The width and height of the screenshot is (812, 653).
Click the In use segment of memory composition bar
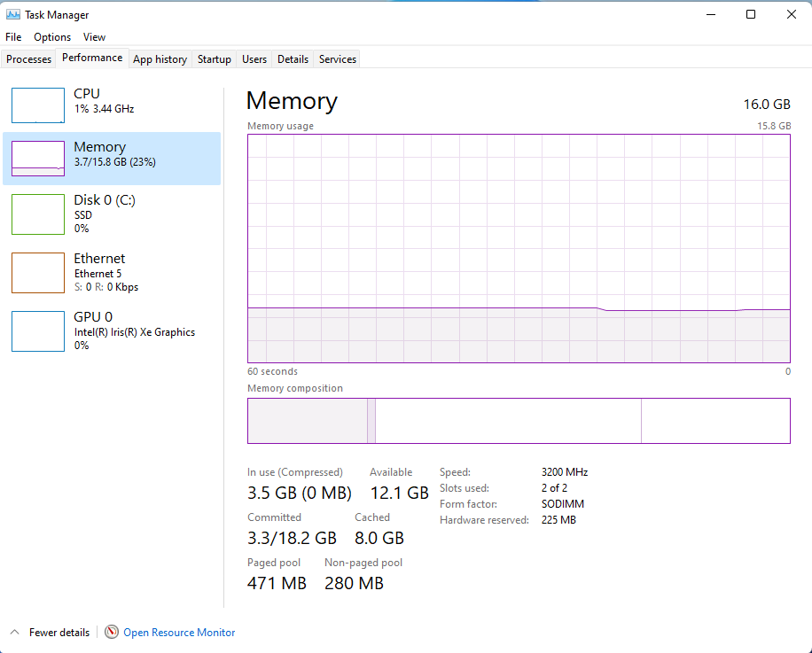pos(308,421)
